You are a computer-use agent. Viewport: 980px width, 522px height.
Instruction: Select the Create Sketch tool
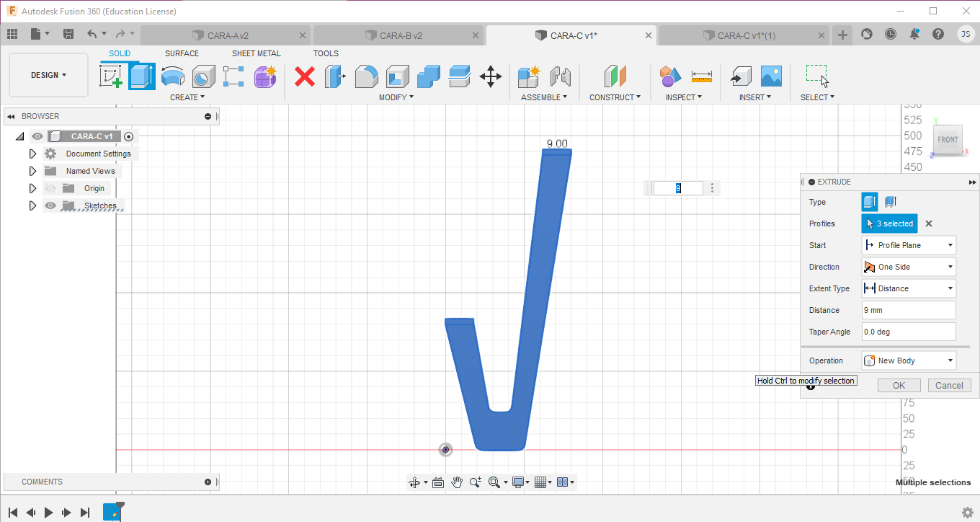111,76
